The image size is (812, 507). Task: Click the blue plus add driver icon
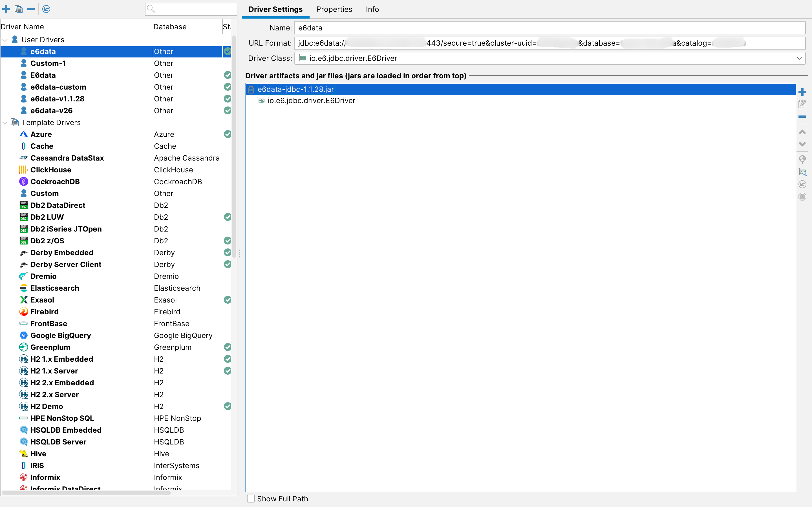click(x=6, y=9)
